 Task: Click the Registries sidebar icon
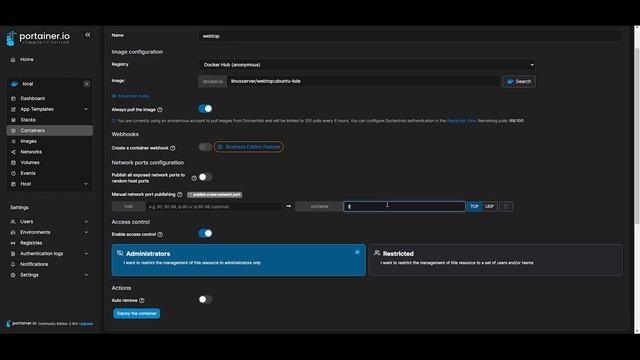coord(13,243)
